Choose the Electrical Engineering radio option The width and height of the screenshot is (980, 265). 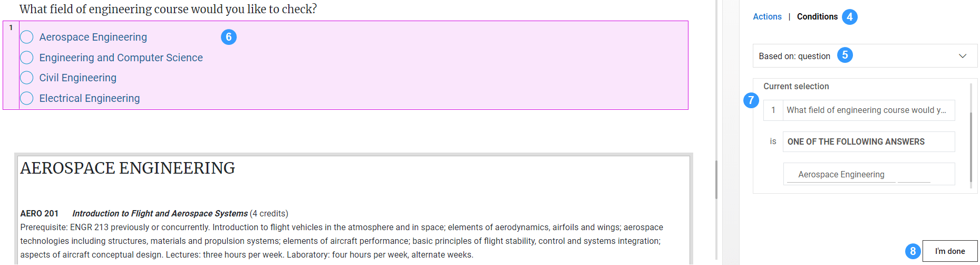pyautogui.click(x=27, y=98)
